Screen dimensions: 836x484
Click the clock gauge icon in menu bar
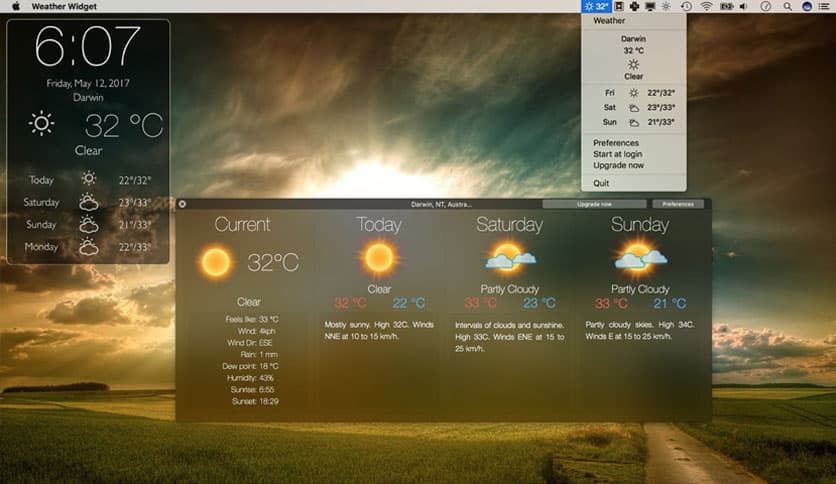pos(766,6)
